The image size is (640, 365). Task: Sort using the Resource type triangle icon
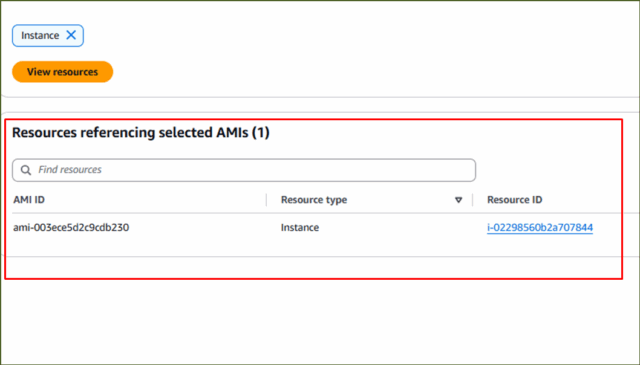[458, 200]
